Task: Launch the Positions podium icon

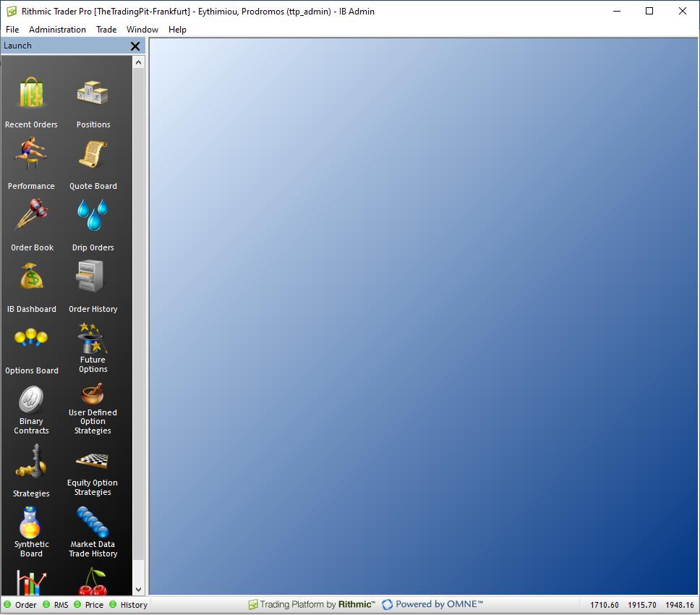Action: [93, 93]
